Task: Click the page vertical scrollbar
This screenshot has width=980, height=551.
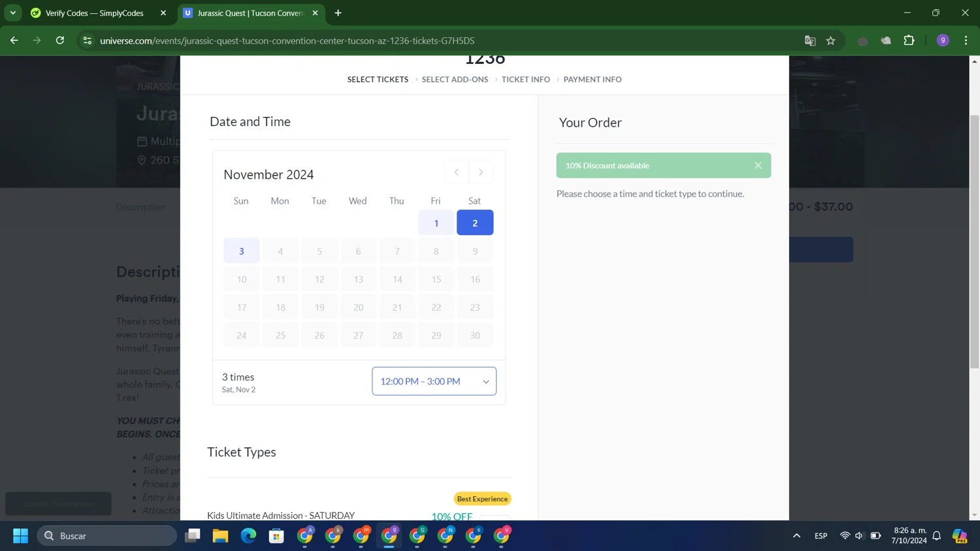Action: (974, 242)
